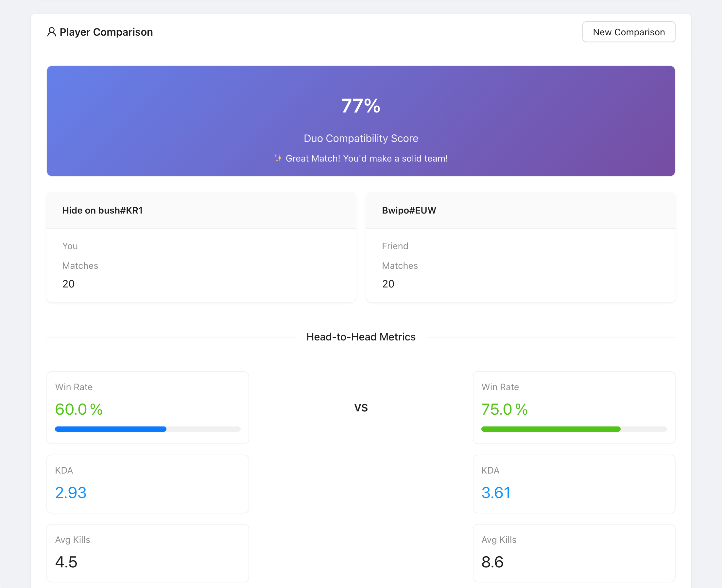The width and height of the screenshot is (722, 588).
Task: Click the Duo Compatibility Score label
Action: pos(361,138)
